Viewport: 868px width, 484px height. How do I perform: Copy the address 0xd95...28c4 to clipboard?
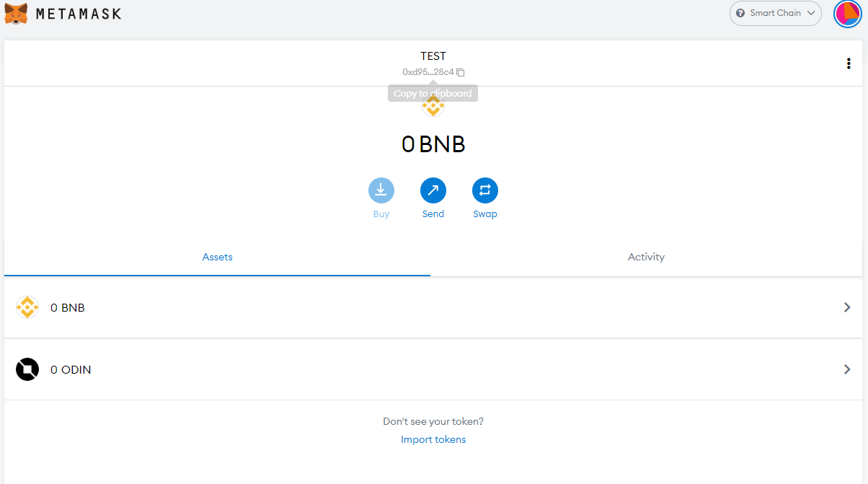point(433,72)
